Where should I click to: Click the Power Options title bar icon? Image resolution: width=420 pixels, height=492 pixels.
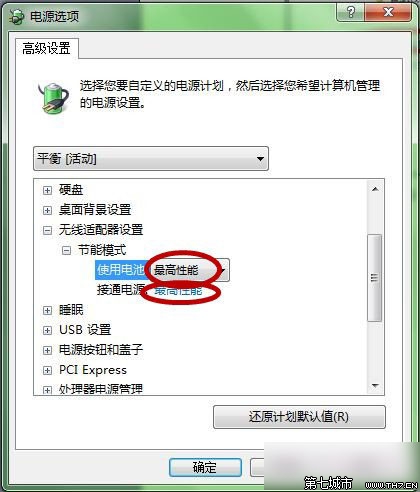point(16,16)
